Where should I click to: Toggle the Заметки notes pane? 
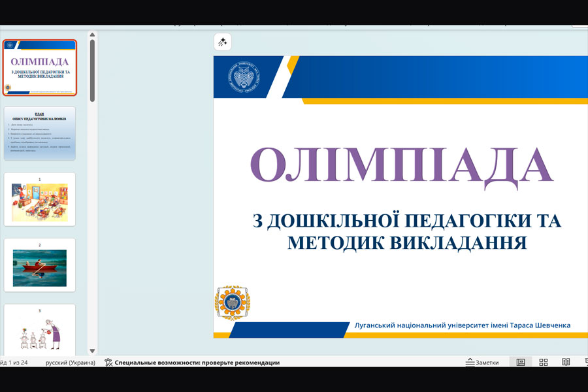click(482, 363)
